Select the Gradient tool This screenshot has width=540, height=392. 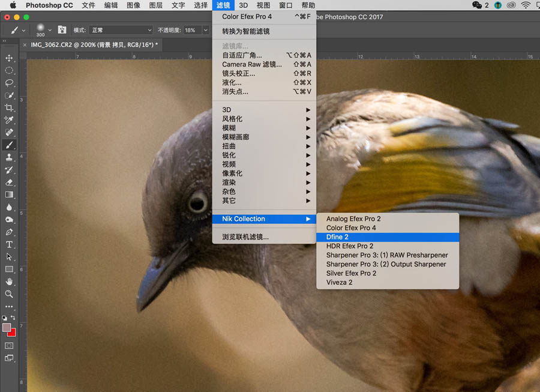pos(9,194)
